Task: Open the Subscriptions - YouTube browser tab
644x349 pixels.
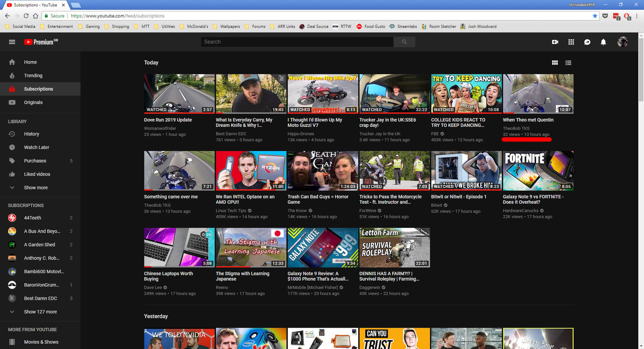Action: click(35, 5)
